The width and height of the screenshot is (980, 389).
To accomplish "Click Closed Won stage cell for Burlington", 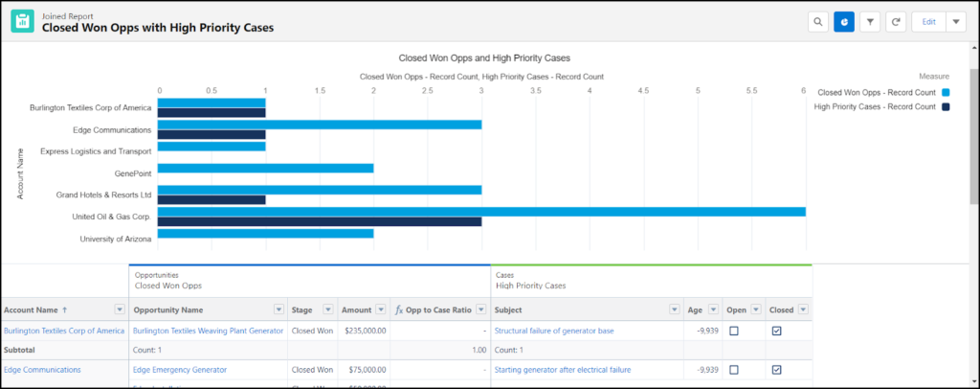I will coord(313,331).
